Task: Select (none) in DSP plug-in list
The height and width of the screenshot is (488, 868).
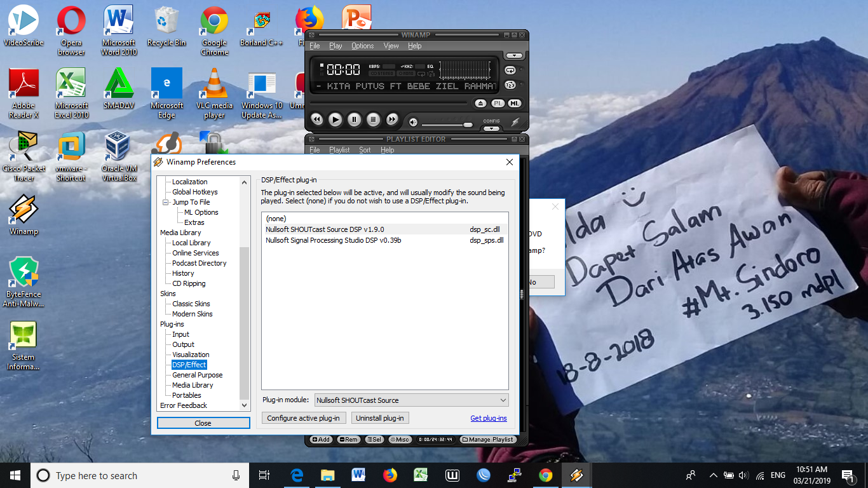Action: (384, 219)
